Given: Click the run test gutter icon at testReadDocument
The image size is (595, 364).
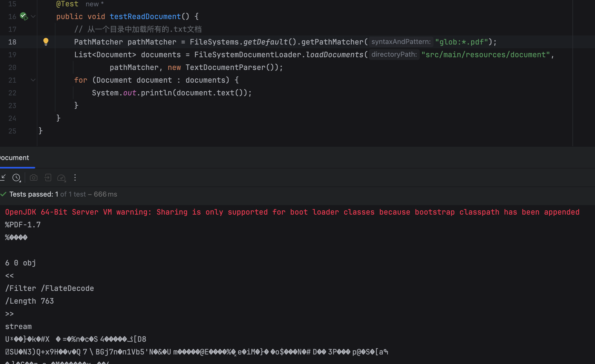Looking at the screenshot, I should click(x=24, y=16).
